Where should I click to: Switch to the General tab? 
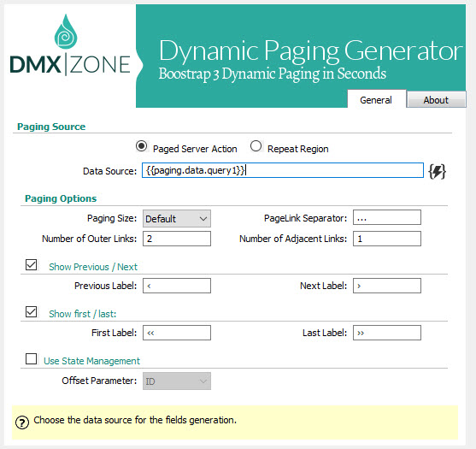point(376,98)
